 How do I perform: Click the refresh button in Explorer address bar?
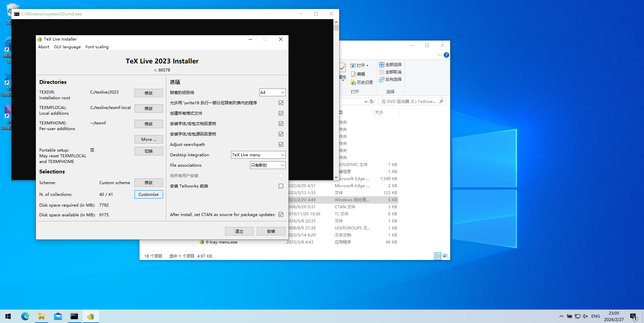pyautogui.click(x=372, y=102)
